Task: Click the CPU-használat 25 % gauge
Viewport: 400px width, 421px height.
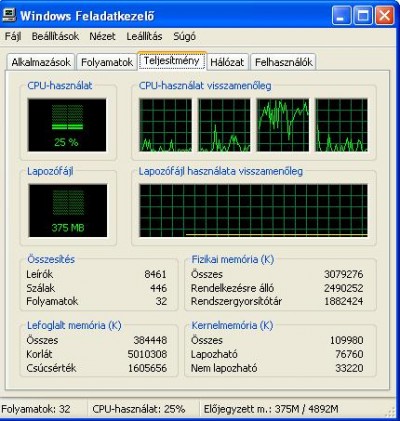Action: (x=67, y=125)
